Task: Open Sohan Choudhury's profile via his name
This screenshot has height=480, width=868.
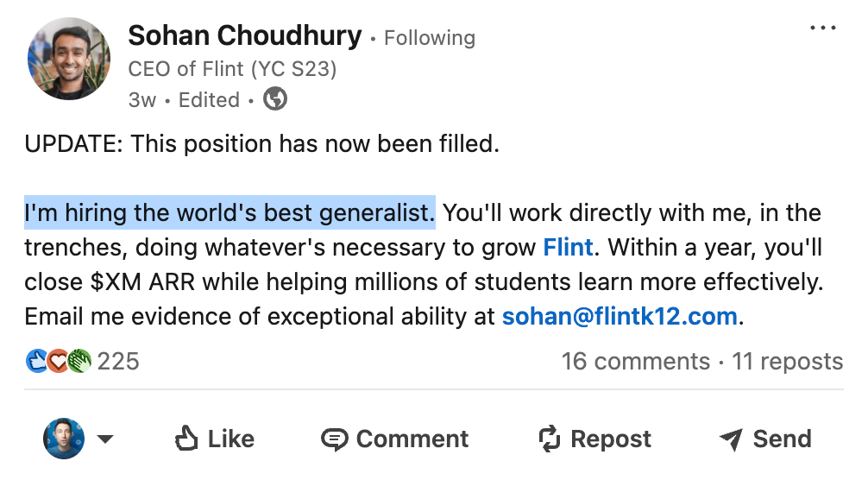Action: [x=245, y=35]
